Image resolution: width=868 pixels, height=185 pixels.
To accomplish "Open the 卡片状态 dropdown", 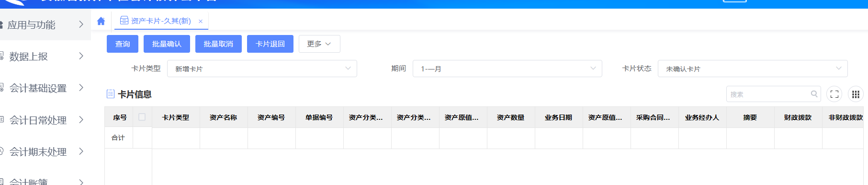I will tap(753, 69).
